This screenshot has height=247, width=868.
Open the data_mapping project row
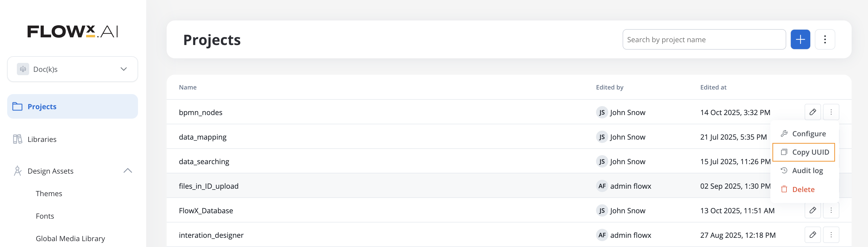(x=202, y=137)
